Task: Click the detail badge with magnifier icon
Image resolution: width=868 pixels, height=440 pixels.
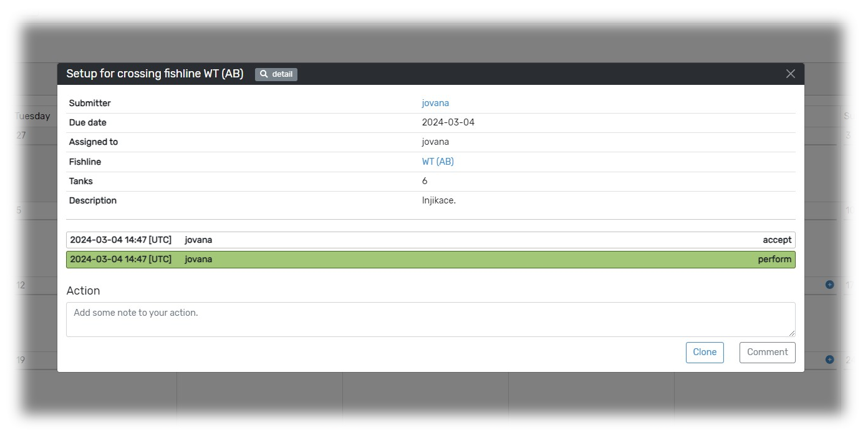Action: coord(276,74)
